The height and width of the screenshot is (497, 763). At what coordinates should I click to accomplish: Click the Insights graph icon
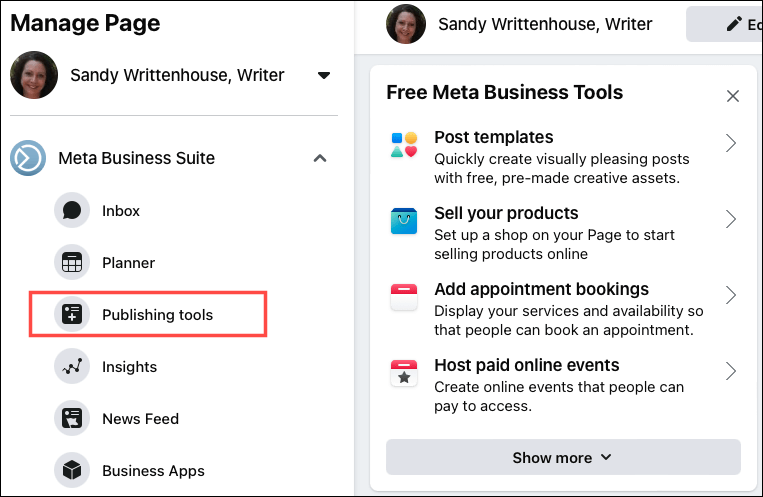[72, 367]
